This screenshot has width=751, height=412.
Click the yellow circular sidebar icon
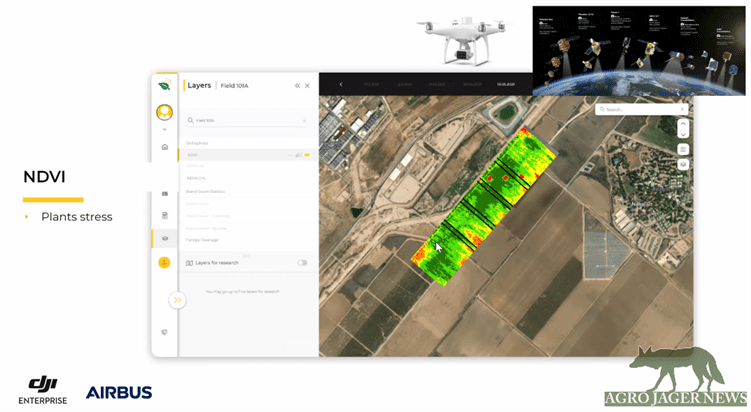(164, 262)
